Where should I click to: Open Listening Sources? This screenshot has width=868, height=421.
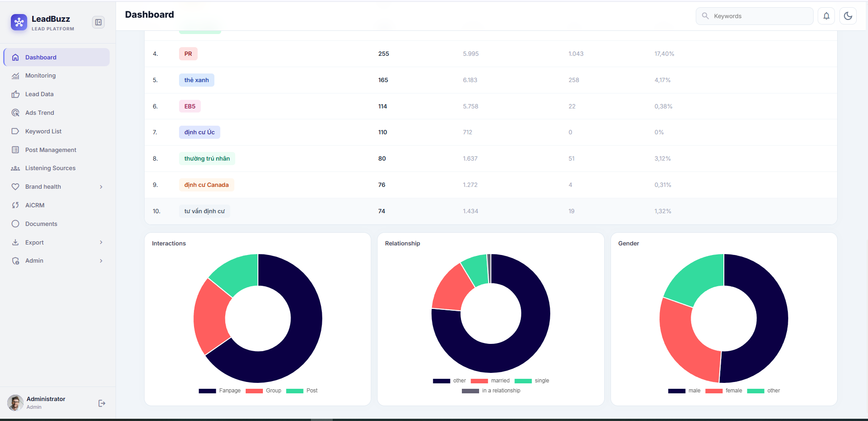[x=57, y=168]
